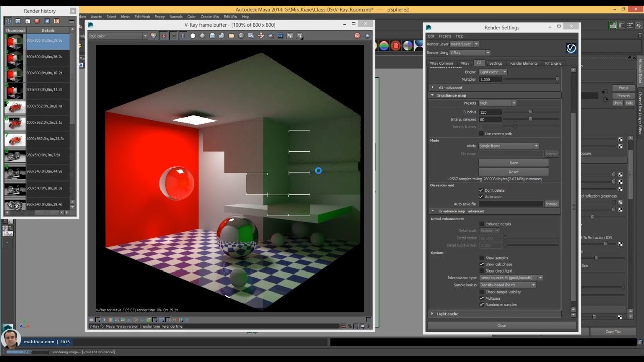
Task: Switch to the RT Engine tab
Action: (x=553, y=63)
